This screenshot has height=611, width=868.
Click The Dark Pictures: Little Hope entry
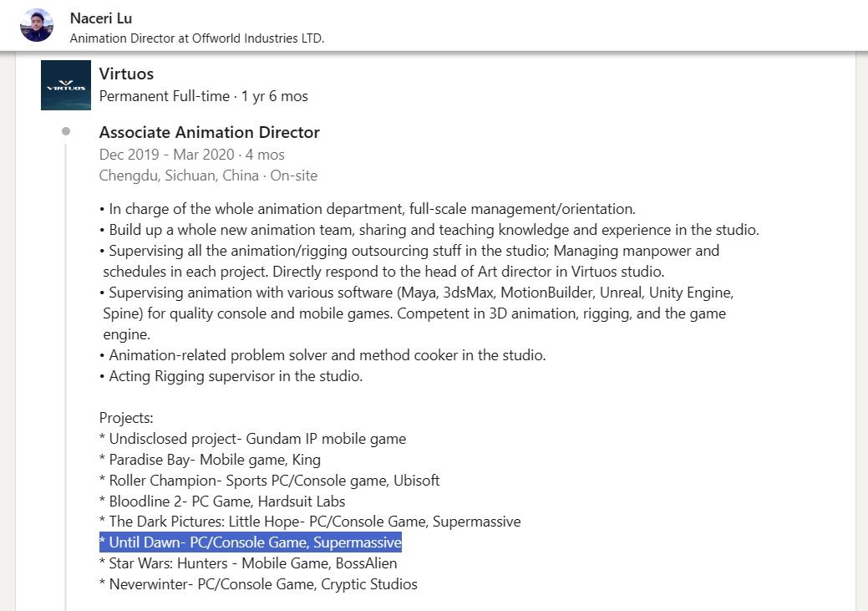(309, 522)
